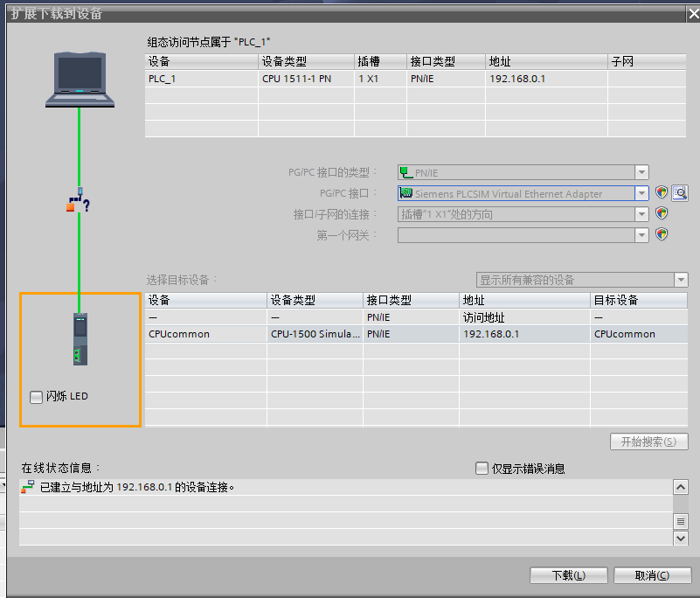Click the 设备 header in the lower table
Screen dimensions: 700x598
(205, 300)
